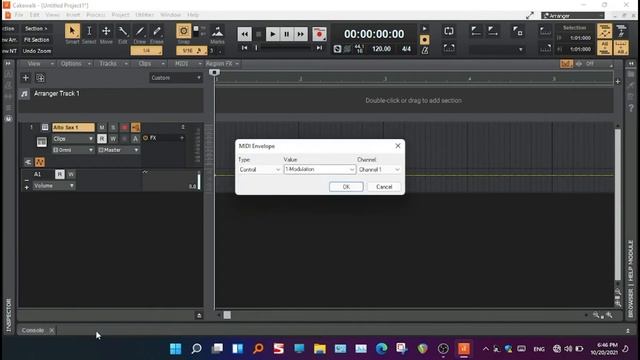
Task: Pick the Edit tool
Action: pyautogui.click(x=123, y=31)
